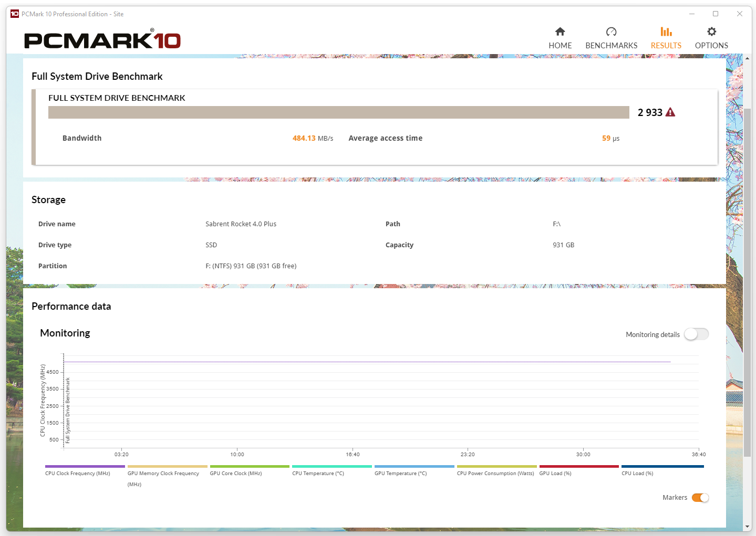Click the F:\ path value
This screenshot has height=536, width=756.
pos(557,224)
